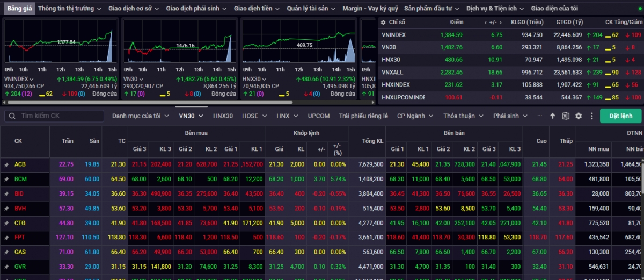
Task: Pin the ACB stock row
Action: pyautogui.click(x=6, y=164)
